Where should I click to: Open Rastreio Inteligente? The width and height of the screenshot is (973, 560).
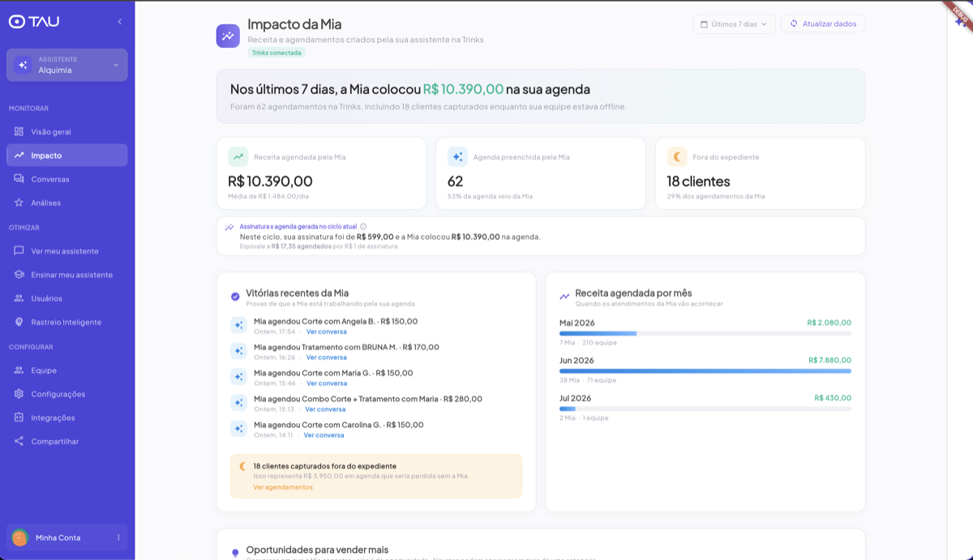[67, 322]
